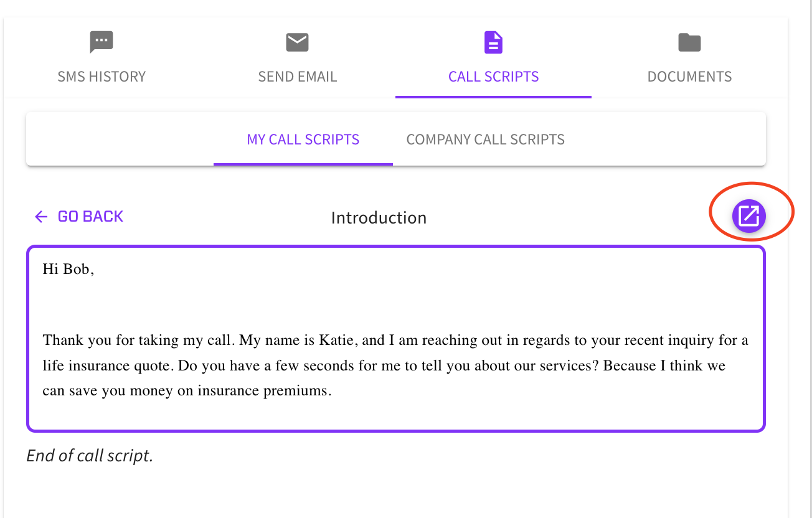Open the DOCUMENTS tab label
812x518 pixels.
pyautogui.click(x=690, y=77)
